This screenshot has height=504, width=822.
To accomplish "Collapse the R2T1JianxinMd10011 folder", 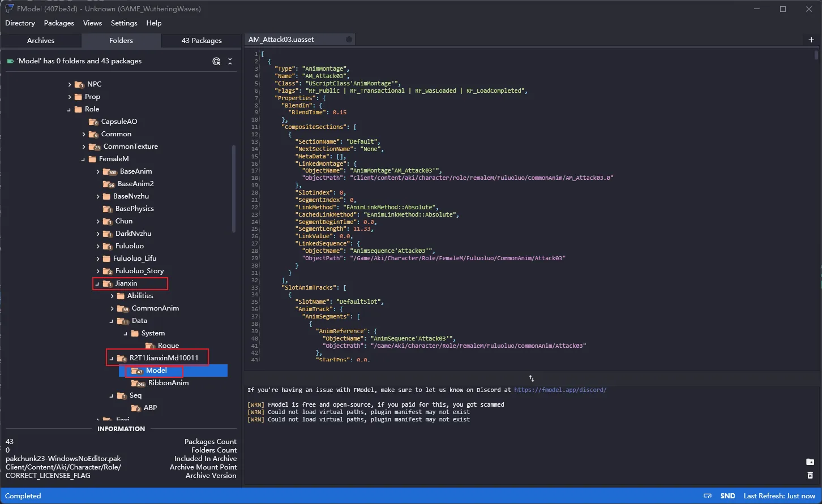I will 112,358.
